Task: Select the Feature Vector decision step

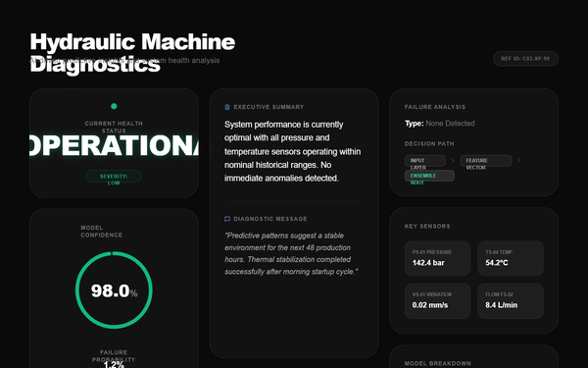Action: (486, 161)
